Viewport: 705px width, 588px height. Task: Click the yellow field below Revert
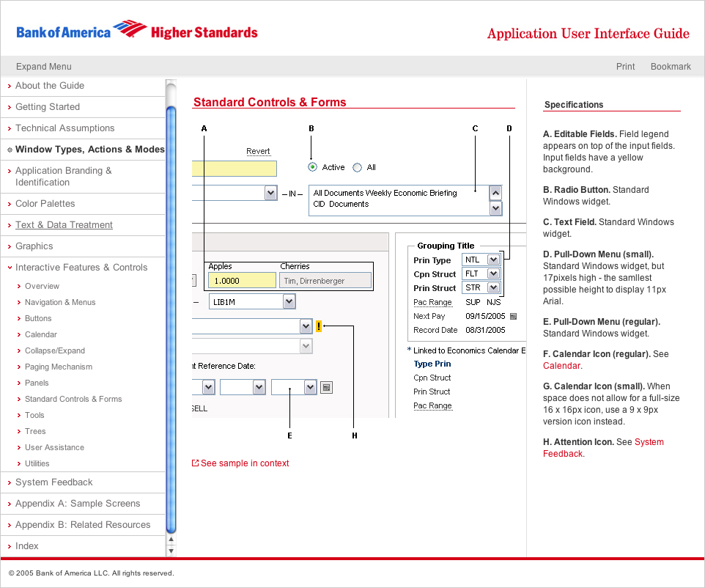[235, 169]
